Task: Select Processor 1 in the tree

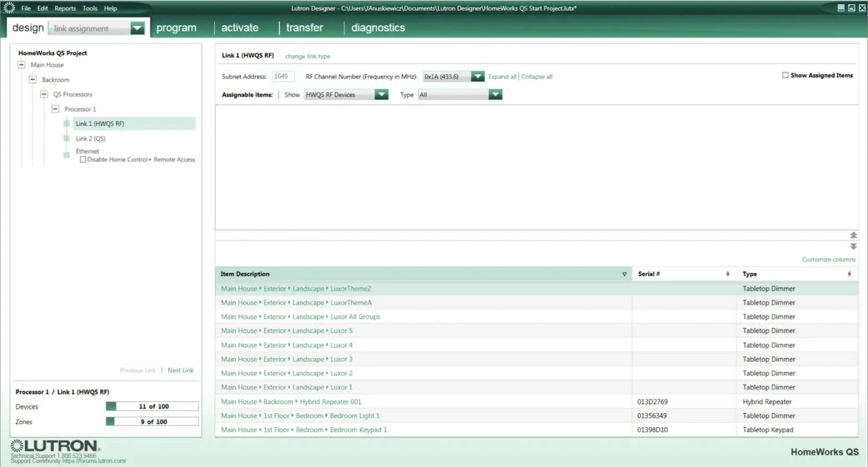Action: (80, 109)
